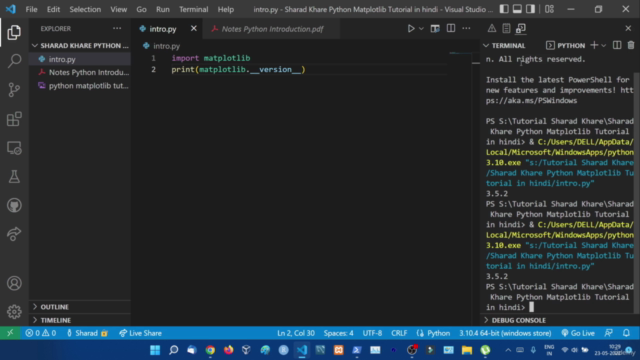
Task: Open Notes Python Introduction file in explorer
Action: (x=80, y=72)
